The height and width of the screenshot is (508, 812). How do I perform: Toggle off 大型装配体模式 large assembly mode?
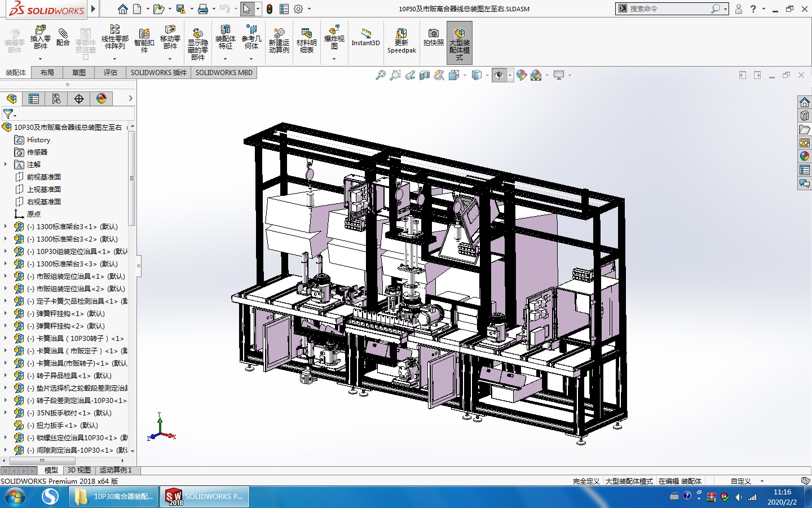point(459,41)
